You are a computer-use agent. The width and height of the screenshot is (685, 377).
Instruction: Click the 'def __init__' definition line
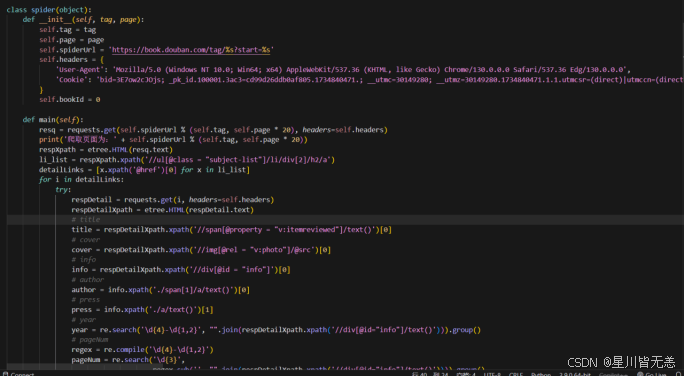[x=83, y=20]
